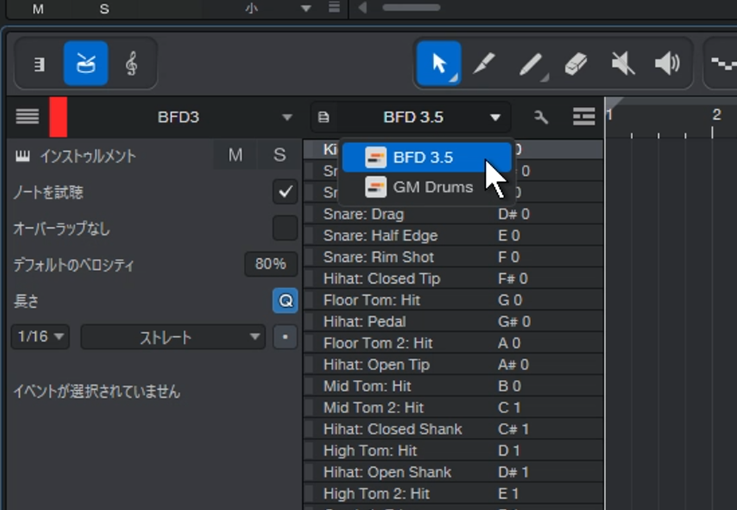Select the Mid Tom 2: Hit row
Screen dimensions: 737x510
click(453, 408)
